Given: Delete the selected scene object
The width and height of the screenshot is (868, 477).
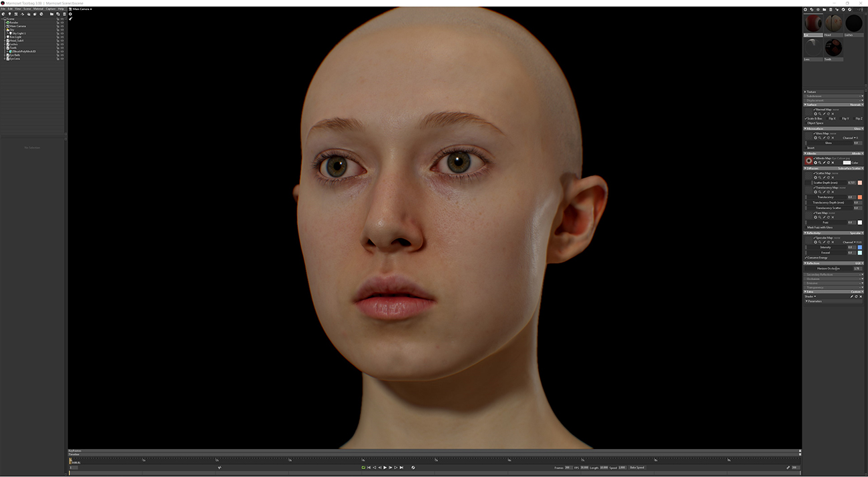Looking at the screenshot, I should coord(65,14).
